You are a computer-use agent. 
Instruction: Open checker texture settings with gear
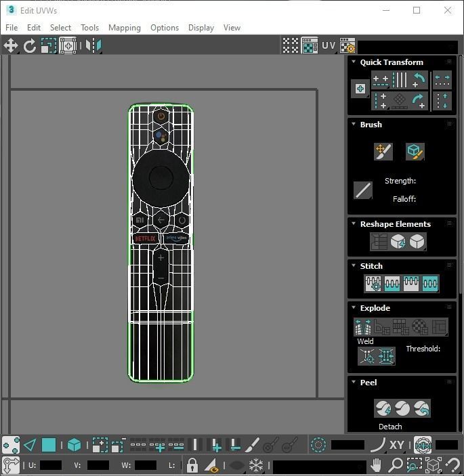tap(347, 46)
